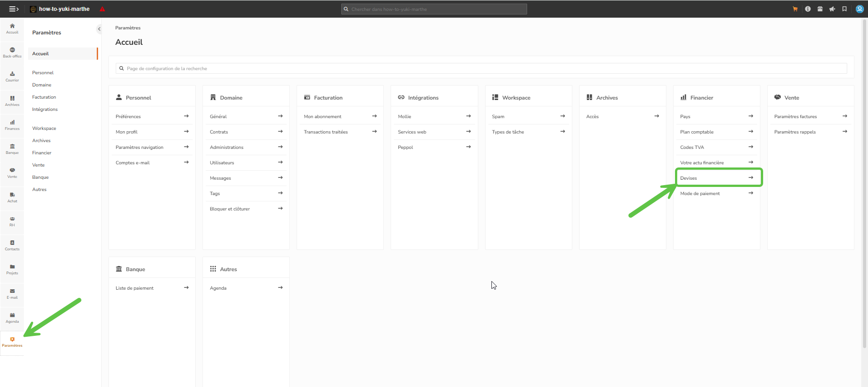The width and height of the screenshot is (868, 387).
Task: Open Comptes e-mail settings
Action: point(152,162)
